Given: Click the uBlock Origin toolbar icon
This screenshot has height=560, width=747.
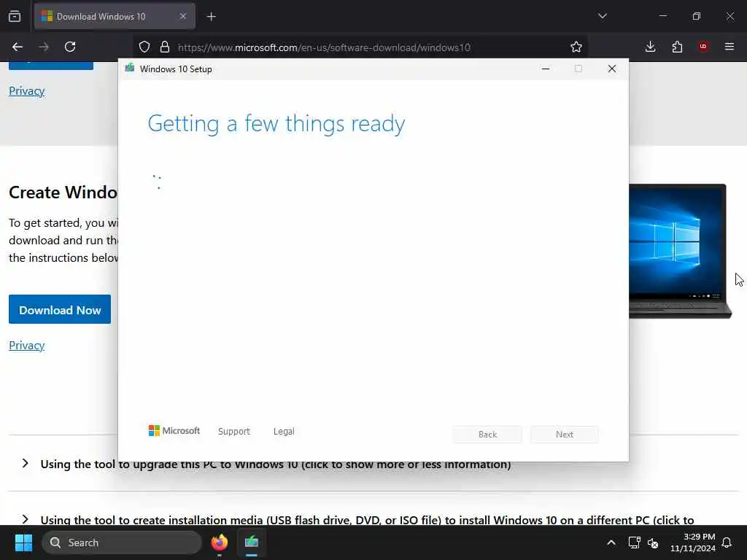Looking at the screenshot, I should point(703,47).
